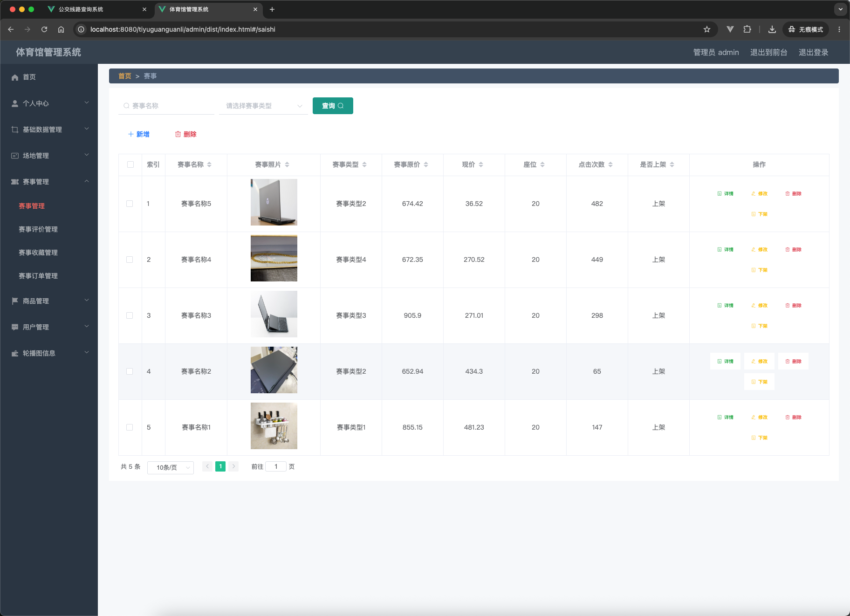Reload the page with refresh icon

click(44, 29)
